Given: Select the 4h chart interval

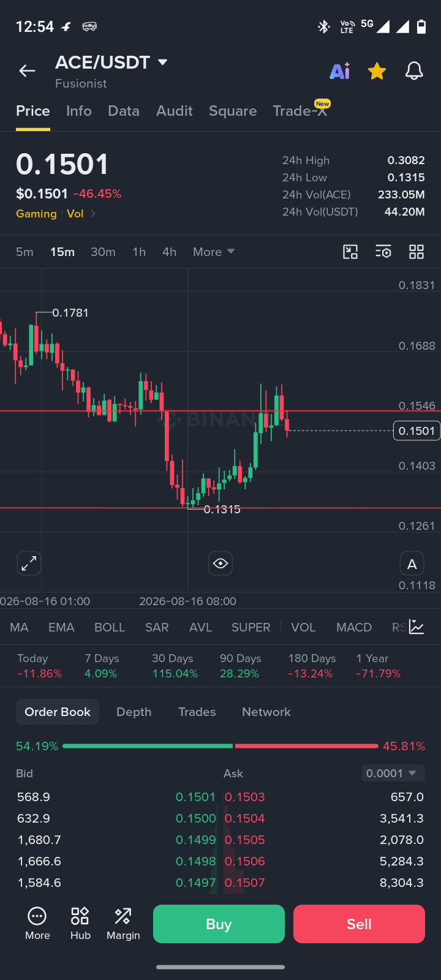Looking at the screenshot, I should pyautogui.click(x=169, y=252).
